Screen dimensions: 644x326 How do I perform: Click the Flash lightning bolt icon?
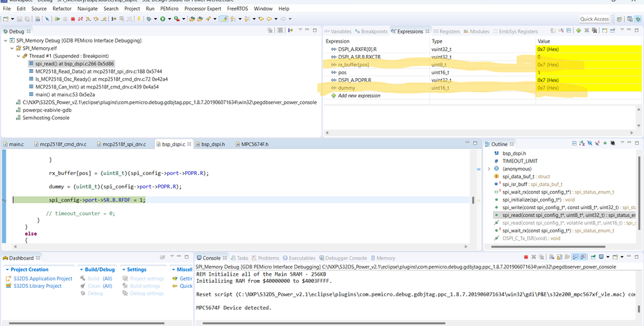click(x=139, y=19)
